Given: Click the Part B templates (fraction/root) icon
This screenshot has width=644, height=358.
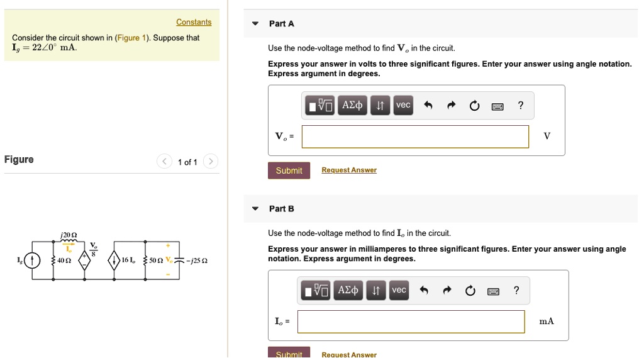Looking at the screenshot, I should click(316, 290).
